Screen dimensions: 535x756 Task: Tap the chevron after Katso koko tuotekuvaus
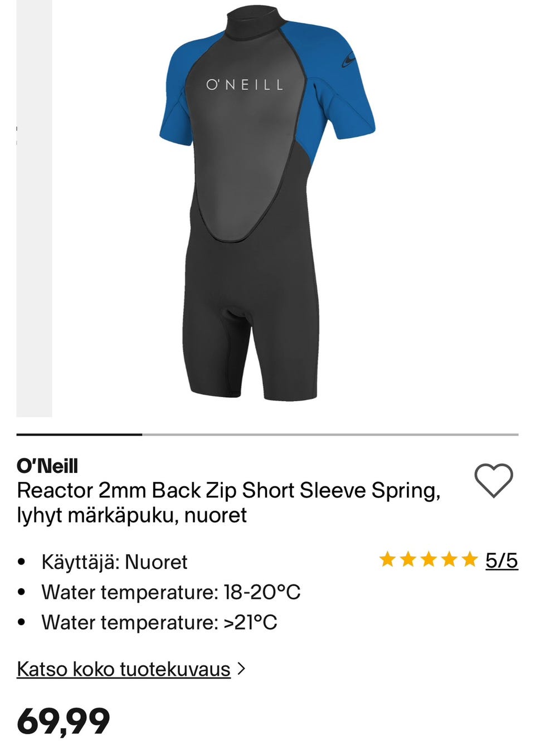(241, 668)
